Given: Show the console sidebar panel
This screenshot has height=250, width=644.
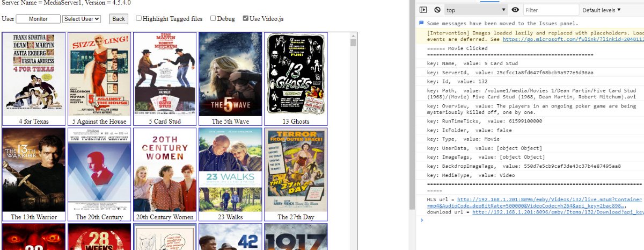Looking at the screenshot, I should [x=423, y=10].
